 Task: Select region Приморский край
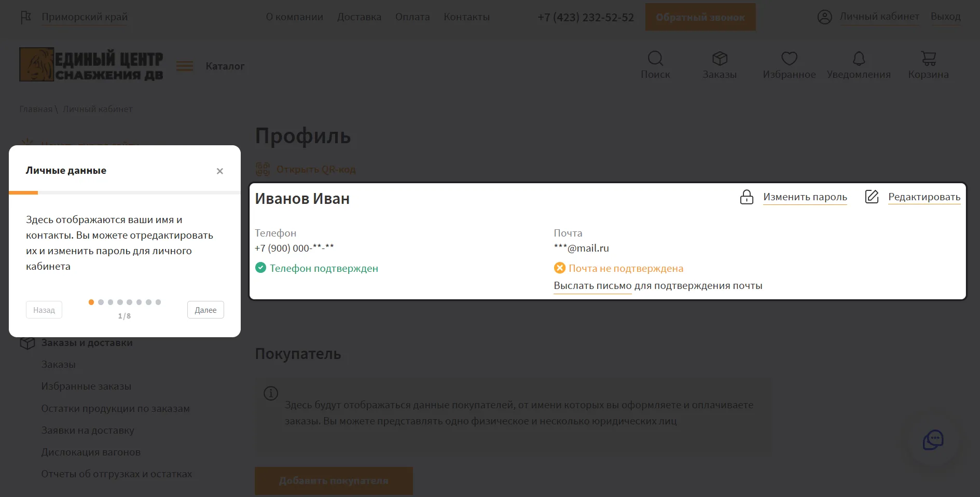[x=85, y=17]
